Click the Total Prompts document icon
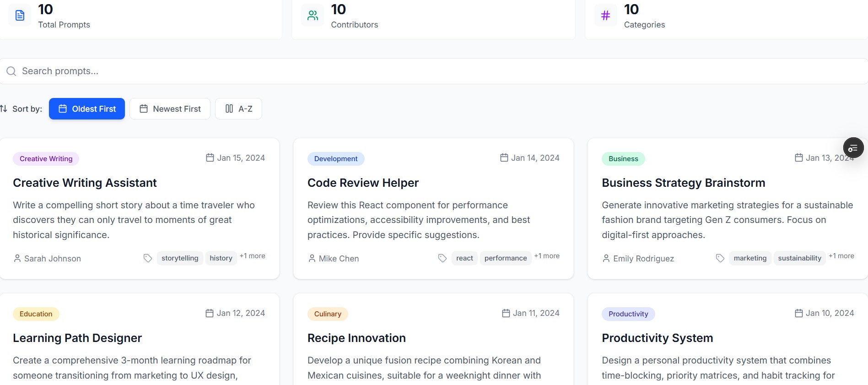The image size is (868, 385). pyautogui.click(x=20, y=16)
